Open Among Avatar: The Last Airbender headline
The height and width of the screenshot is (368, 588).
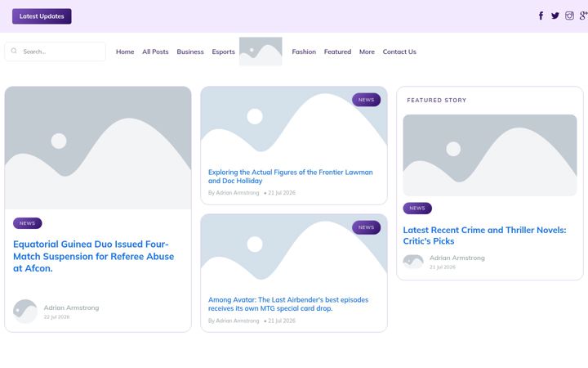click(288, 304)
